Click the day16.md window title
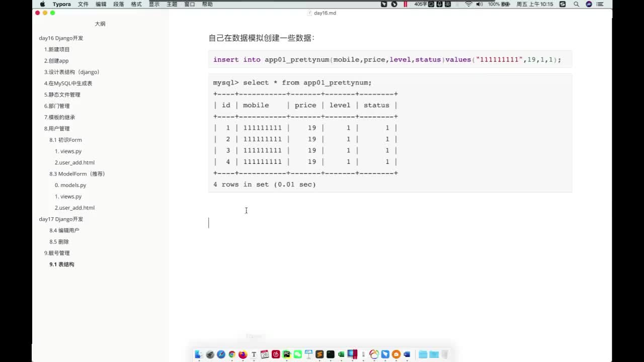Image resolution: width=644 pixels, height=362 pixels. click(325, 13)
